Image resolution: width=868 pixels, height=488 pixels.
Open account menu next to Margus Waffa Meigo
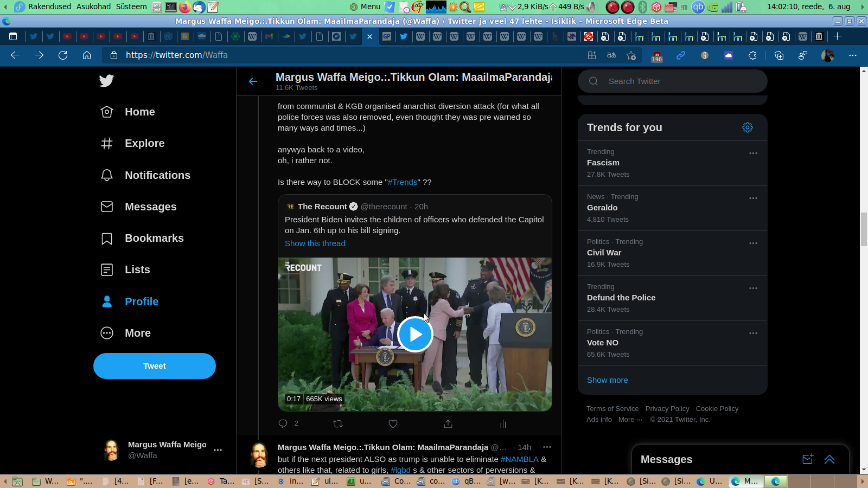click(x=218, y=450)
